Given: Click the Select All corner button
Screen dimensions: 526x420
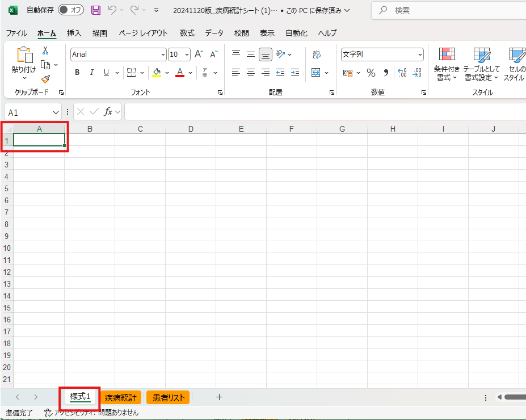Looking at the screenshot, I should (7, 129).
